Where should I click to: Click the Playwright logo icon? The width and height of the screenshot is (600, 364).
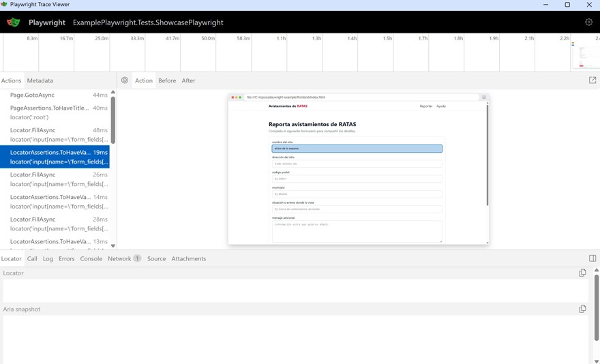(x=14, y=22)
